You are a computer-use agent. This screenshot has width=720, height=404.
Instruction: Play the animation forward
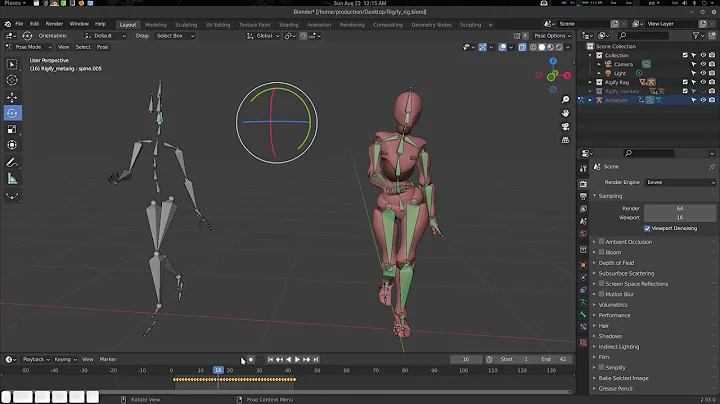pos(297,359)
